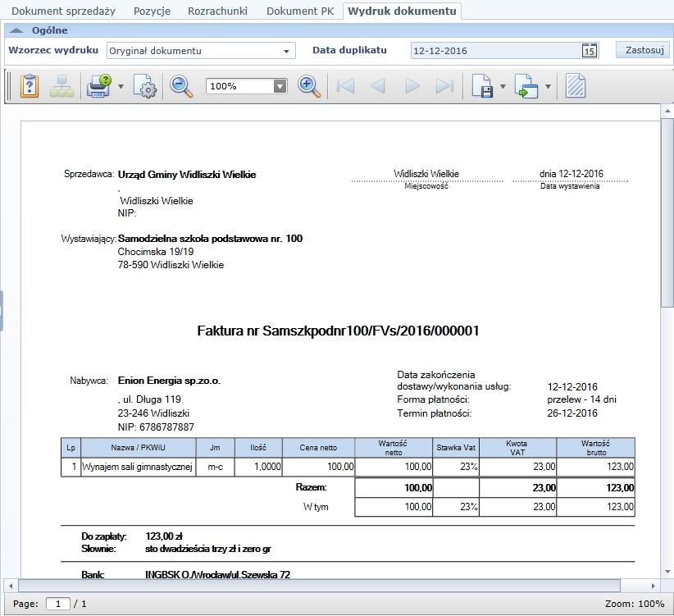674x616 pixels.
Task: Click the Samodzielna szkoła podstawowa nr. 100 text
Action: pos(210,239)
